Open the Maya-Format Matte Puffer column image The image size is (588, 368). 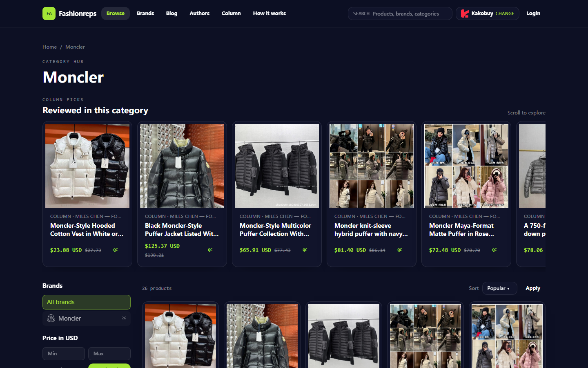pyautogui.click(x=466, y=166)
